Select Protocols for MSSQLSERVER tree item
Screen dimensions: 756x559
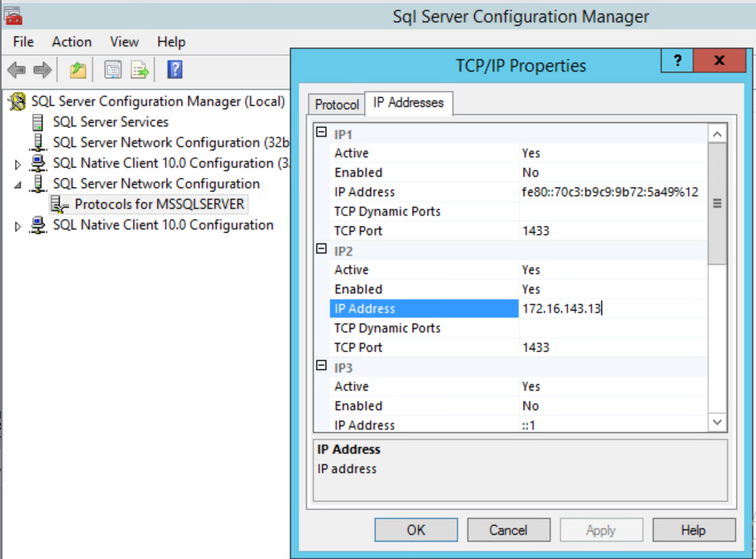[159, 204]
